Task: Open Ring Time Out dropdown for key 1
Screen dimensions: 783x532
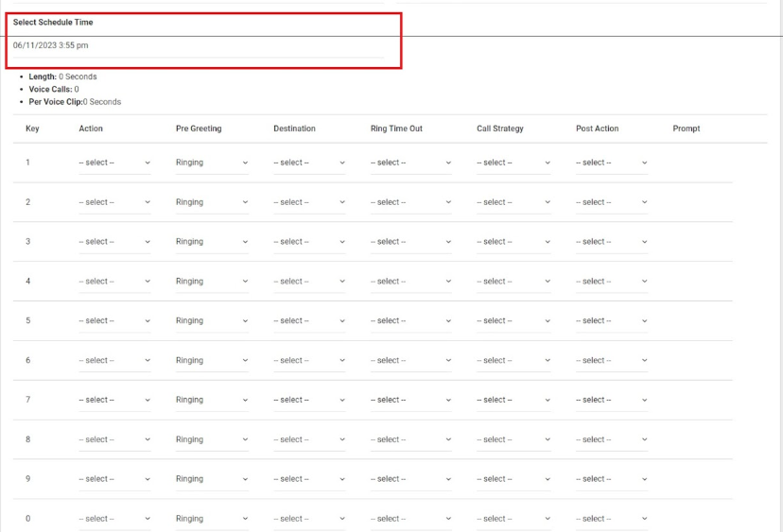Action: click(x=411, y=163)
